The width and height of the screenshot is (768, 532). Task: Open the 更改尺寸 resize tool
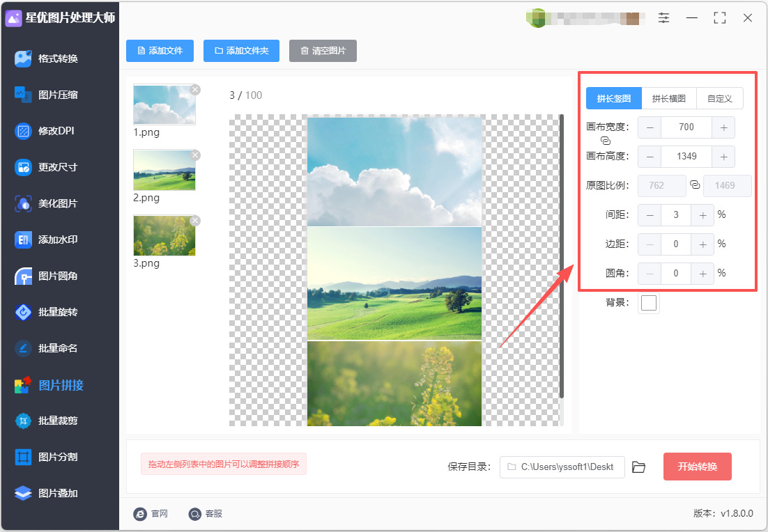pos(47,167)
